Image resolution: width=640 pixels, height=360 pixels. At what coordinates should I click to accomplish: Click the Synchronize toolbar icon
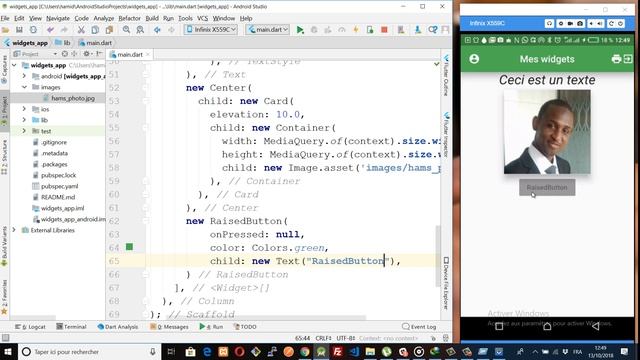click(x=33, y=30)
